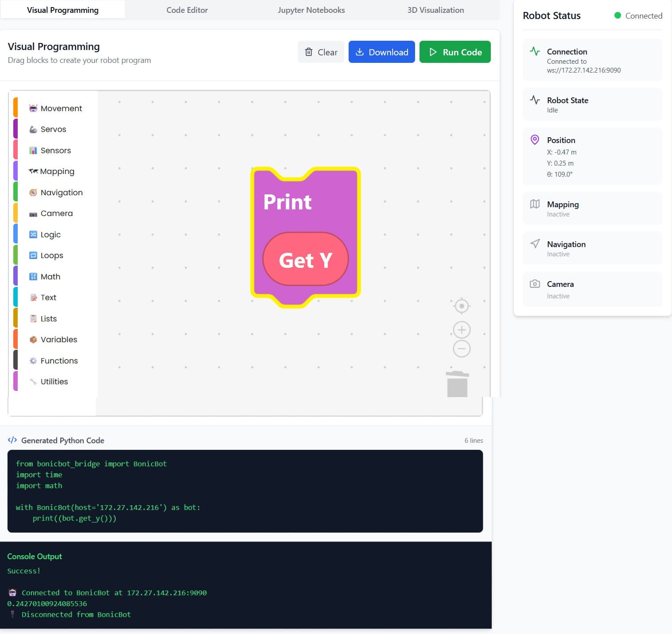Viewport: 672px width, 634px height.
Task: Clear the workspace with the Clear button
Action: point(321,52)
